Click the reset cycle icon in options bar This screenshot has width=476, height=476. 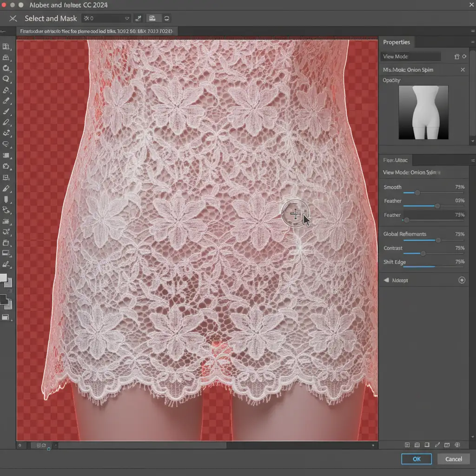(x=166, y=19)
